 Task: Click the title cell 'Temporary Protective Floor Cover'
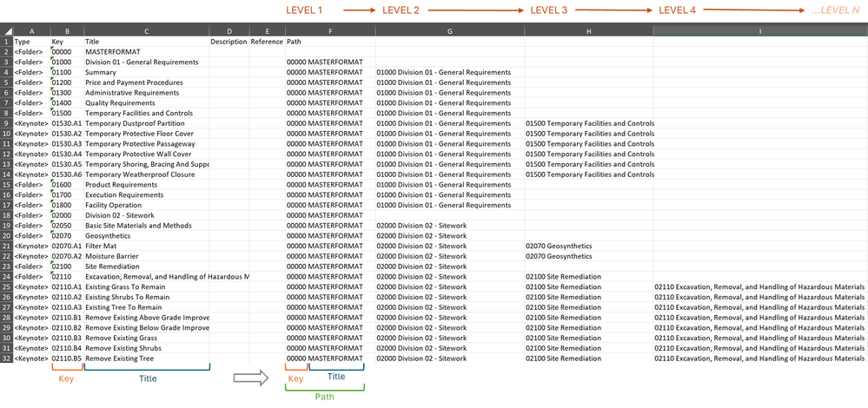pyautogui.click(x=147, y=133)
